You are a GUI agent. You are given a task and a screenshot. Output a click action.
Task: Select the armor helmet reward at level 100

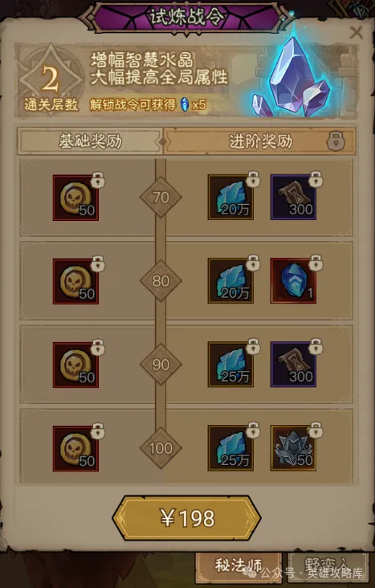[x=293, y=447]
